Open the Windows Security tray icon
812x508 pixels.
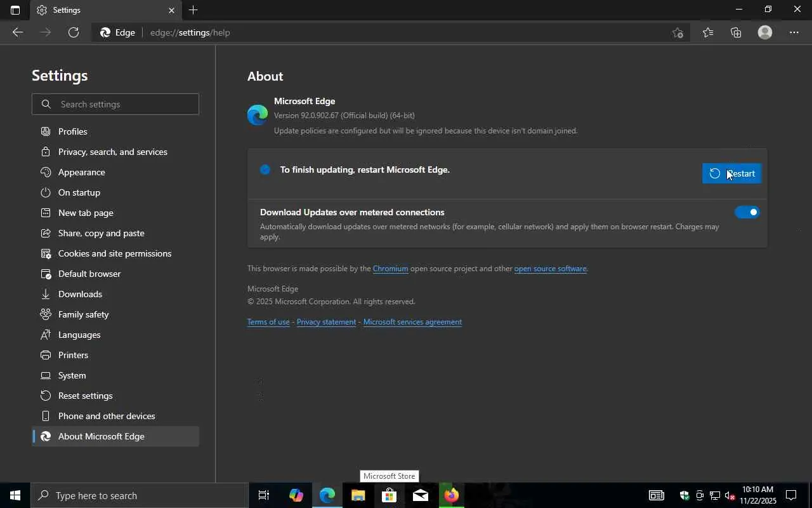coord(684,495)
